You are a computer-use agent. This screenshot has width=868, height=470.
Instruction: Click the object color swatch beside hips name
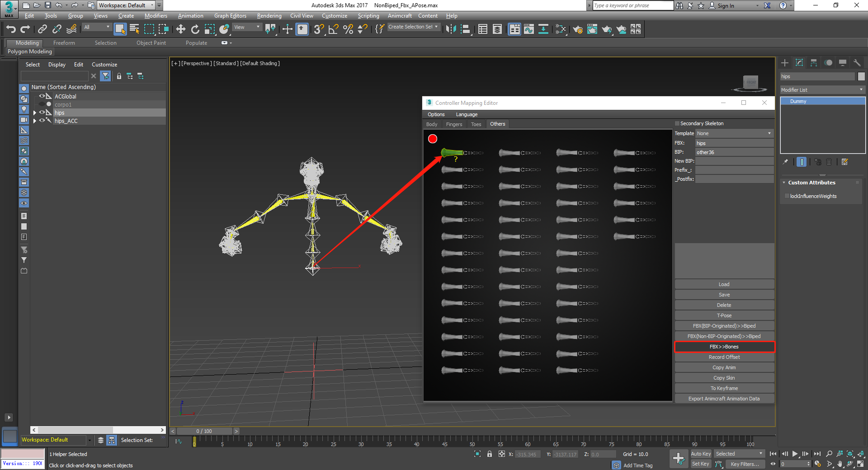point(861,76)
